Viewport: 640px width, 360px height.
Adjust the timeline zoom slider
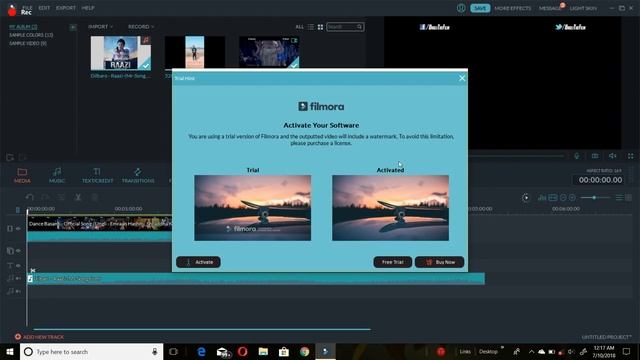(x=595, y=198)
